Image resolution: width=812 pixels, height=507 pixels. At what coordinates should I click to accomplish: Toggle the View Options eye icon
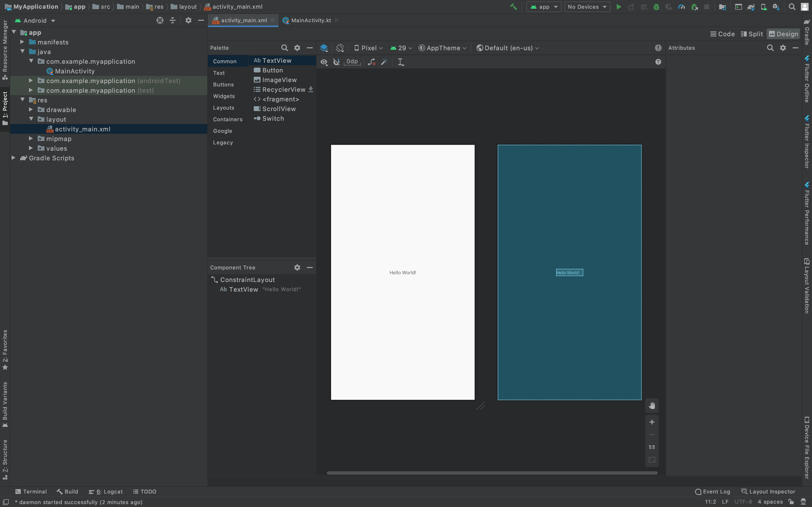coord(324,62)
